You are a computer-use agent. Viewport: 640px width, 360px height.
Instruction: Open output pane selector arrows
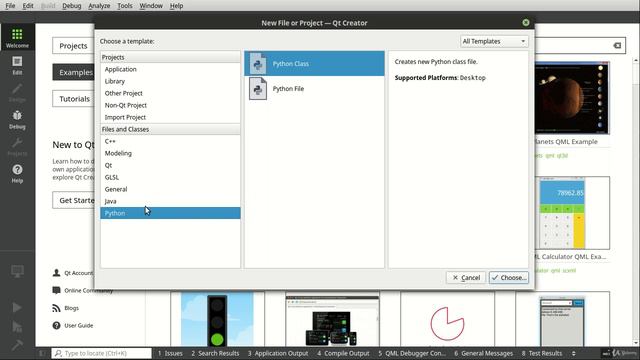coord(573,353)
